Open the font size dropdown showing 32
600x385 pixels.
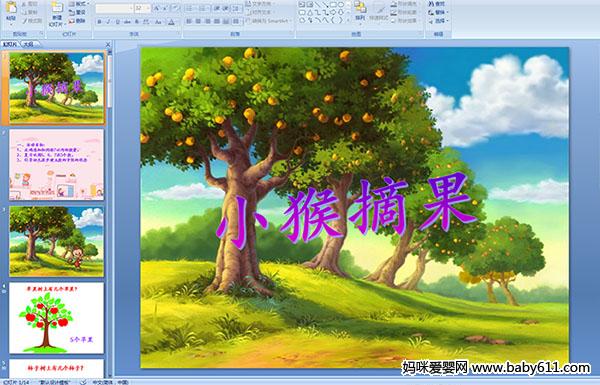point(142,8)
